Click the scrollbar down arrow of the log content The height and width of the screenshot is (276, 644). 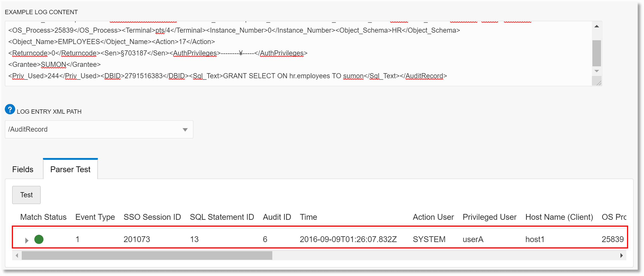(597, 71)
